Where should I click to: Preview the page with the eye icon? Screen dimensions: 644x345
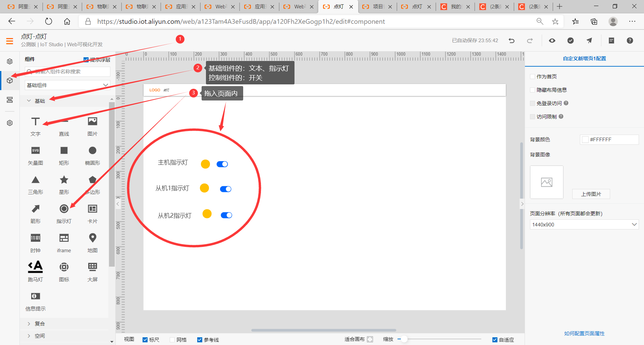[x=552, y=41]
